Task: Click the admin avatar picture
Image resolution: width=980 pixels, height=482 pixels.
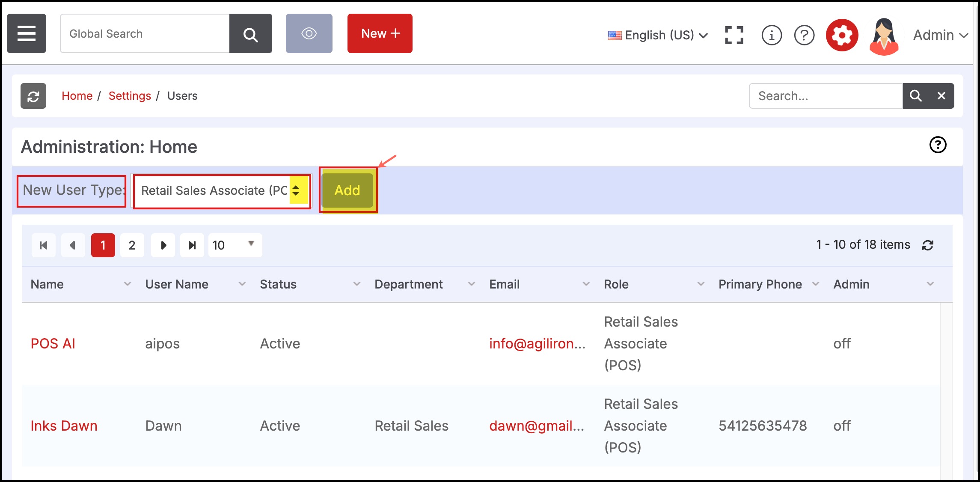Action: (884, 36)
